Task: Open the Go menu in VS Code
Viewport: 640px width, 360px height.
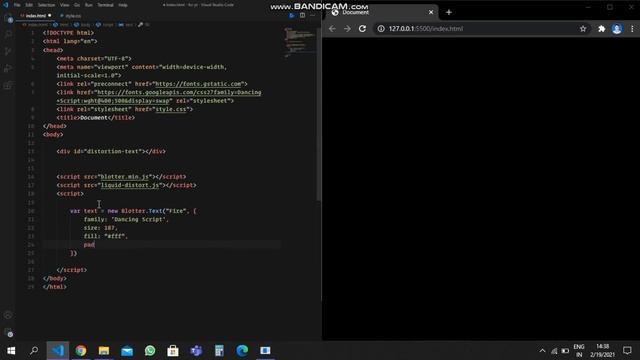Action: coord(77,5)
